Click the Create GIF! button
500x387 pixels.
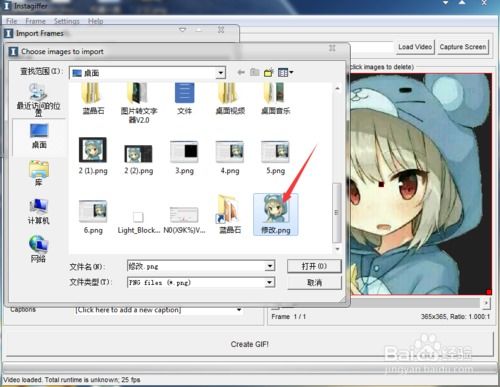(x=249, y=344)
